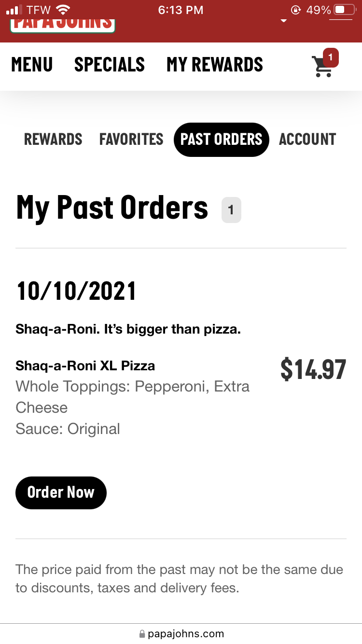This screenshot has width=362, height=644.
Task: Open the MENU navigation item
Action: [32, 65]
